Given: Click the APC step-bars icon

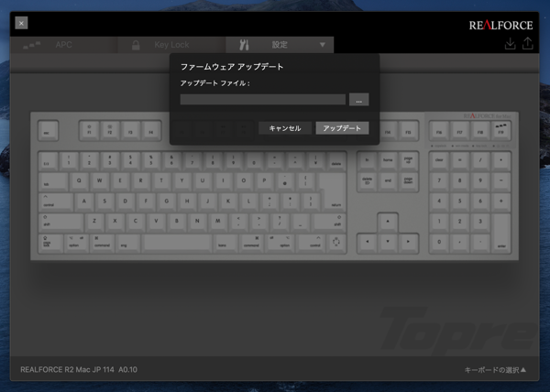Looking at the screenshot, I should [x=32, y=45].
